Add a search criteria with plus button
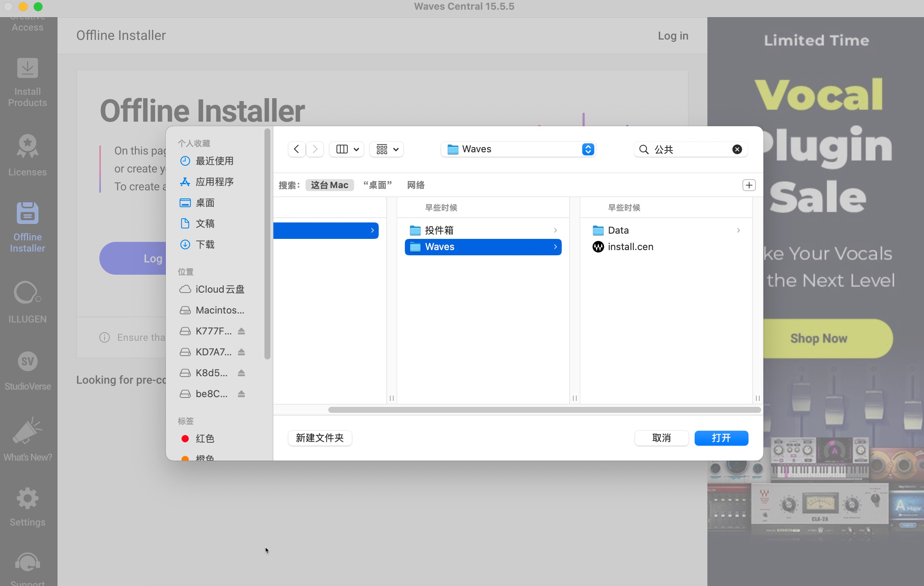Viewport: 924px width, 586px height. pyautogui.click(x=748, y=185)
